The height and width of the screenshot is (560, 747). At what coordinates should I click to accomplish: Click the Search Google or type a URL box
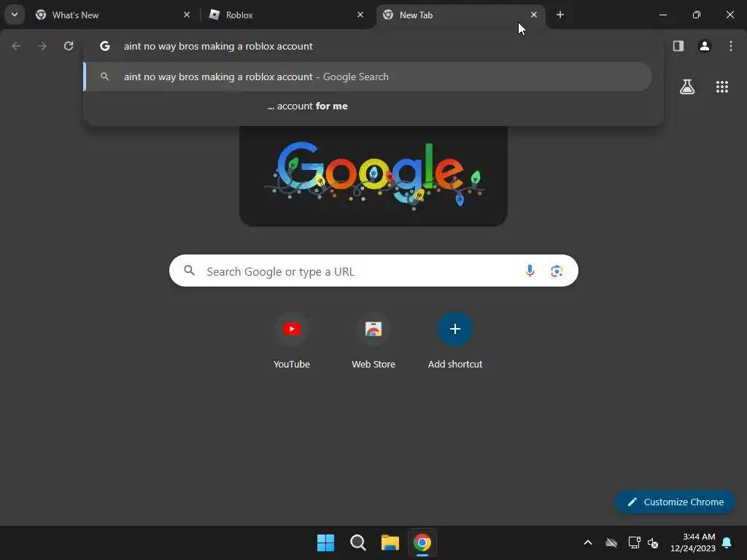tap(373, 271)
